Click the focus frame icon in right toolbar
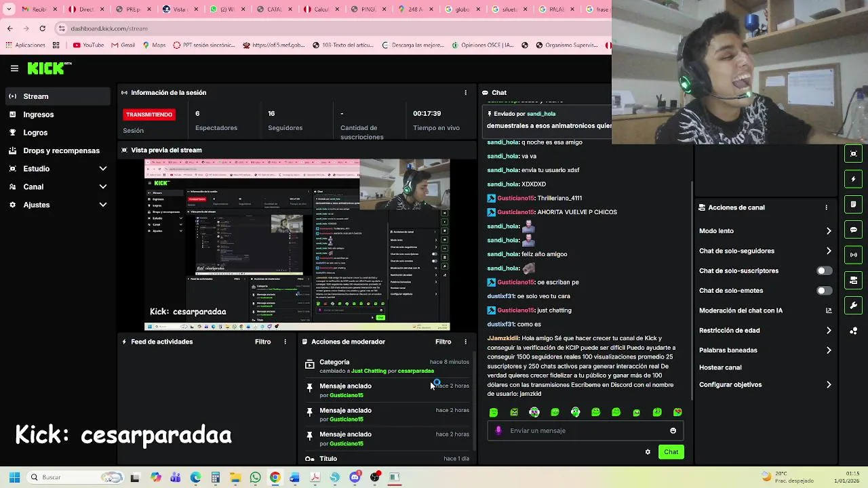 tap(854, 154)
